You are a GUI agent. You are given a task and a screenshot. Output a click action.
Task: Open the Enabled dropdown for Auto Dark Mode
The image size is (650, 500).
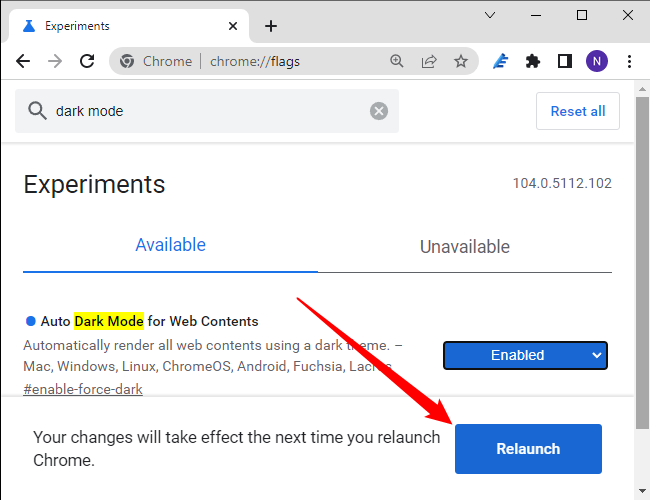click(525, 355)
